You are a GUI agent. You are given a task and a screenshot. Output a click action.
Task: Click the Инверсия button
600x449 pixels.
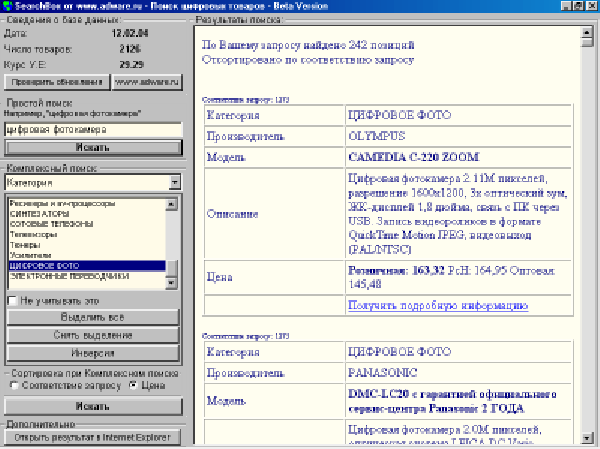93,353
